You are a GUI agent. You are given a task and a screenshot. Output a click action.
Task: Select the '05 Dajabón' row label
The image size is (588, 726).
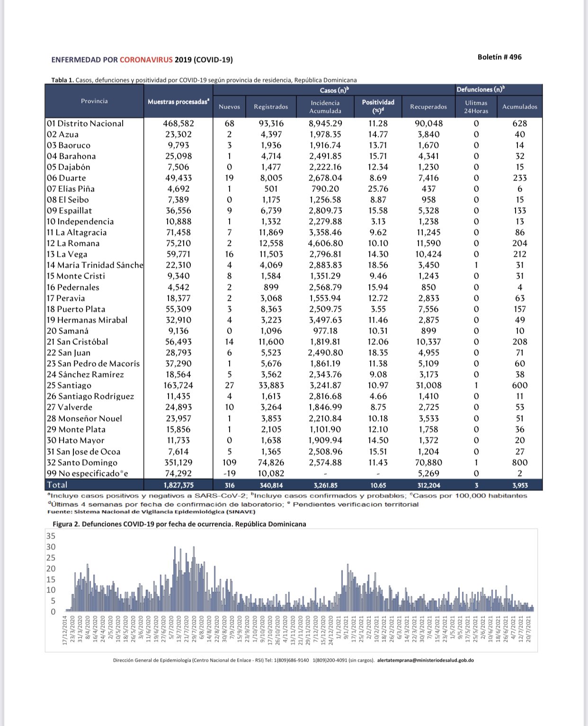click(69, 167)
